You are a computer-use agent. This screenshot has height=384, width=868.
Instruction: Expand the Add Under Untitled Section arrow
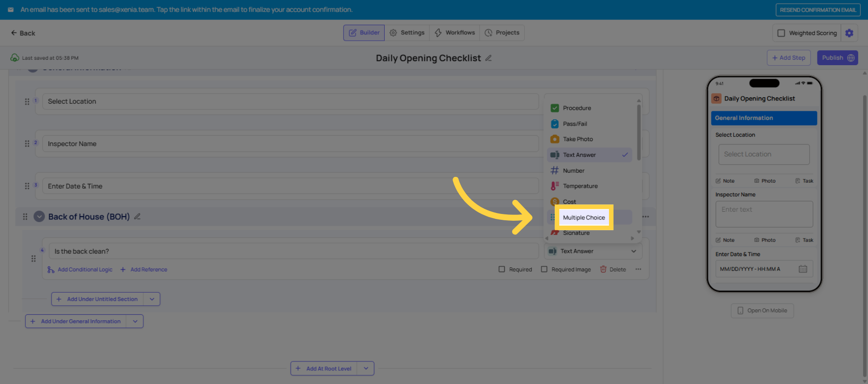pyautogui.click(x=152, y=299)
